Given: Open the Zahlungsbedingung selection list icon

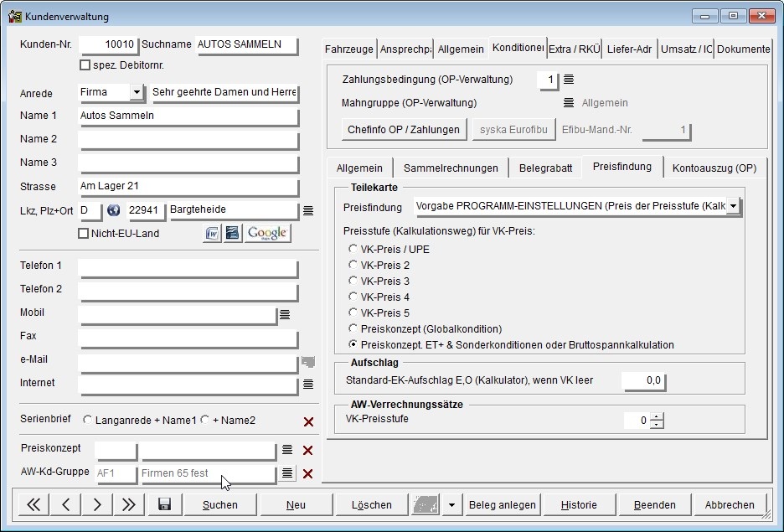Looking at the screenshot, I should [569, 79].
